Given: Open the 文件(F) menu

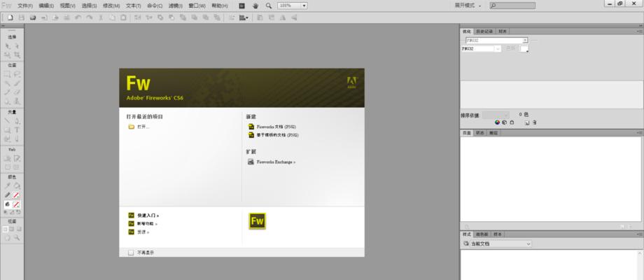Looking at the screenshot, I should pyautogui.click(x=25, y=6).
